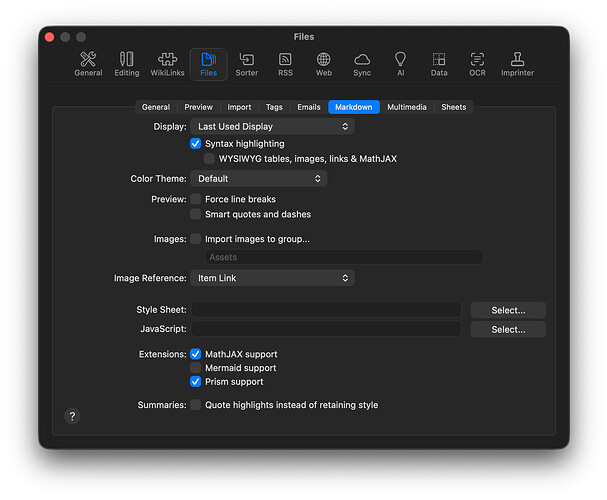607x500 pixels.
Task: Switch to the Sheets tab
Action: pos(453,107)
